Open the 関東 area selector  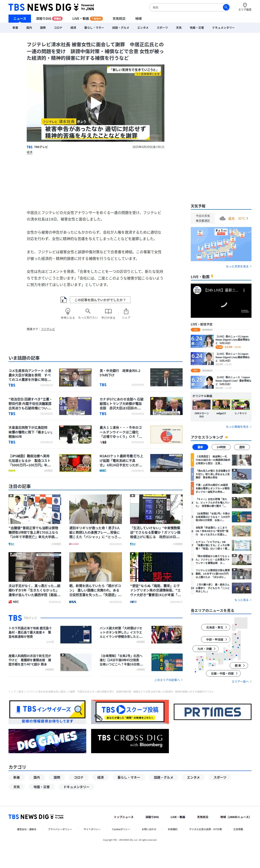coord(239,665)
